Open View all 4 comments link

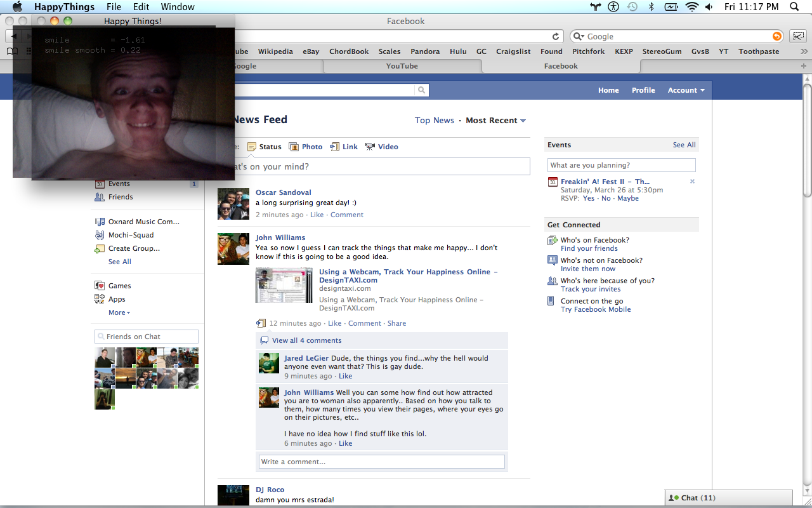306,340
